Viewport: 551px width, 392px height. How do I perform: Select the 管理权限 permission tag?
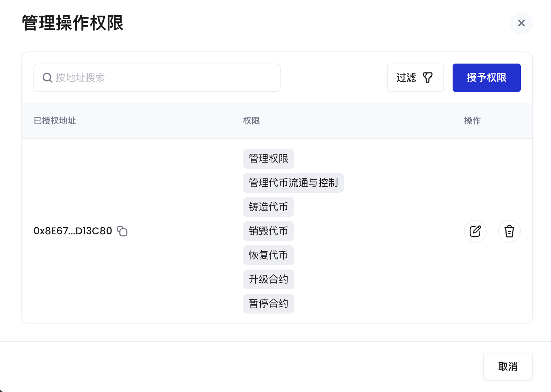click(x=268, y=159)
